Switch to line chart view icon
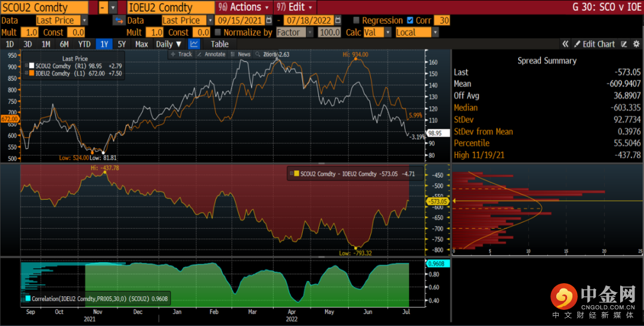The height and width of the screenshot is (326, 644). pos(194,44)
